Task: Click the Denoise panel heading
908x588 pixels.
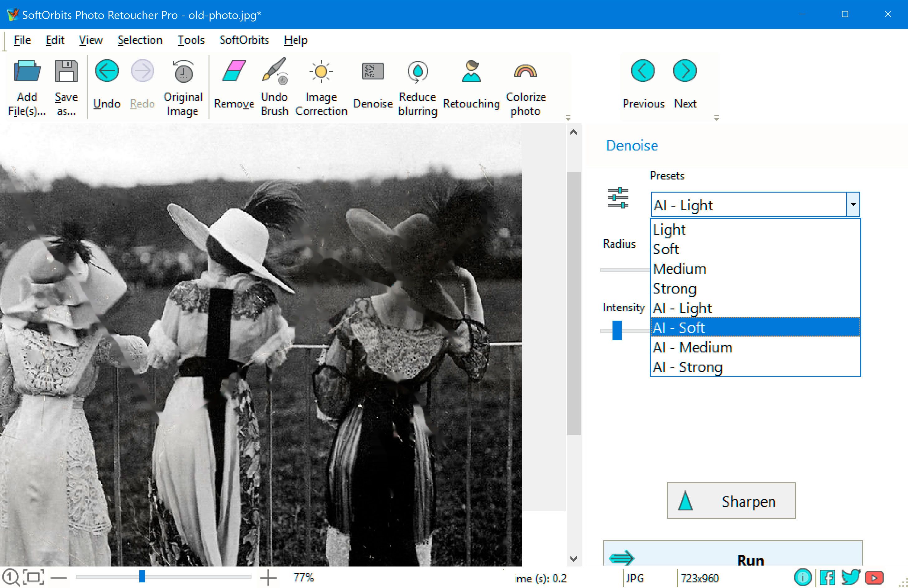Action: point(632,146)
